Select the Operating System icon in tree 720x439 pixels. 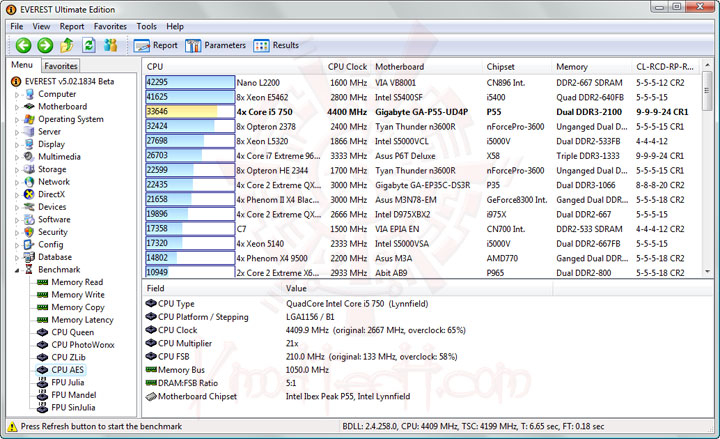click(30, 119)
